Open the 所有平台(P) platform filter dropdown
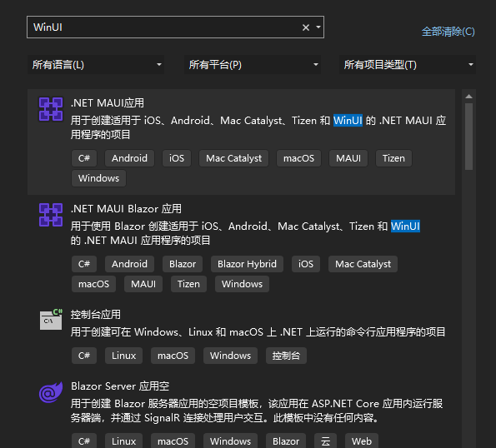The width and height of the screenshot is (496, 448). (252, 65)
